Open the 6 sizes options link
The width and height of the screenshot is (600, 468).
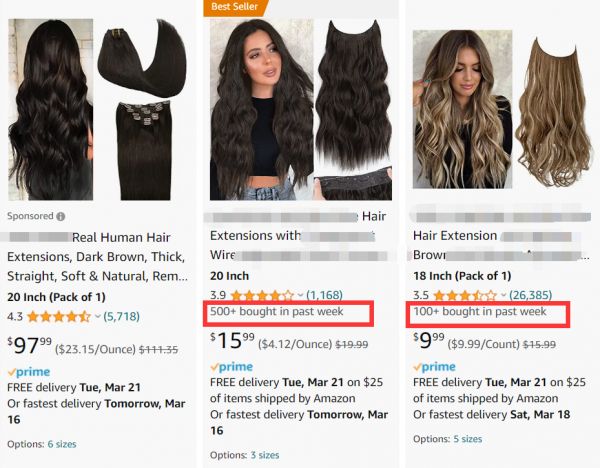tap(62, 444)
